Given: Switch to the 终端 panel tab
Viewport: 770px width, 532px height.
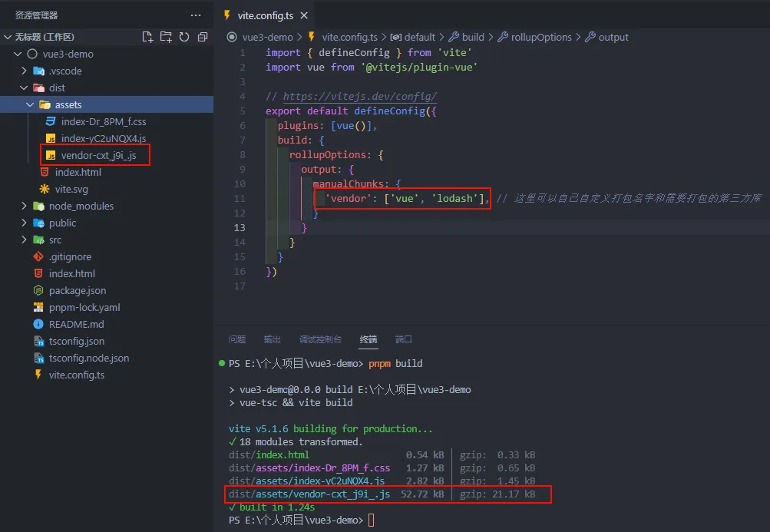Looking at the screenshot, I should pos(368,339).
